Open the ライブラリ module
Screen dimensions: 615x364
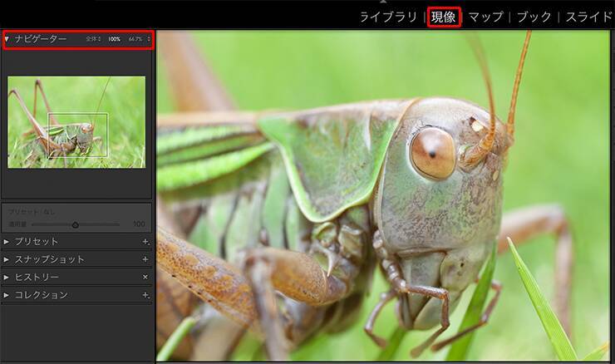[388, 17]
